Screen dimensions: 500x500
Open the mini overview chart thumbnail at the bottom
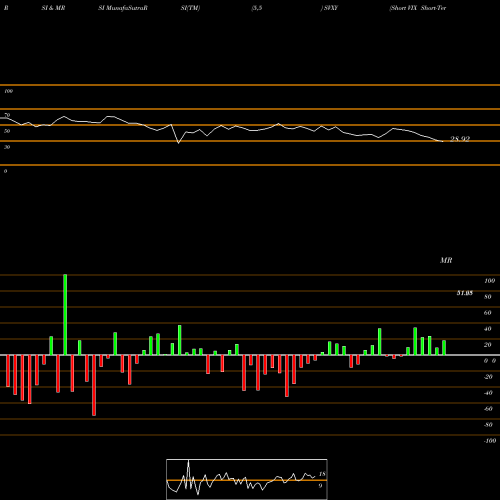pos(247,479)
